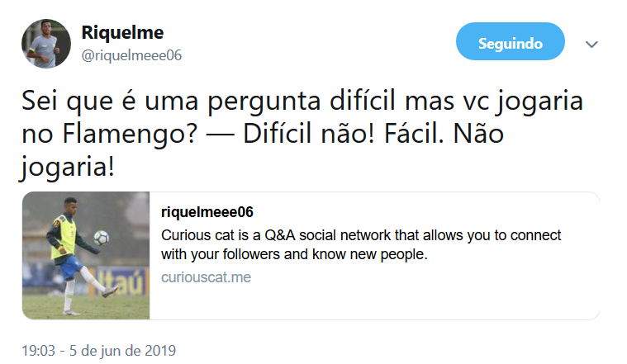Open the Curious Cat card thumbnail image
This screenshot has width=627, height=364.
[86, 256]
